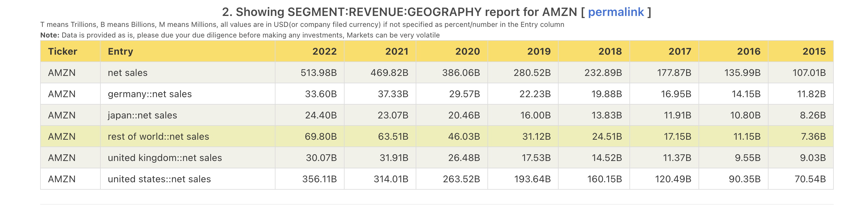Click United States 314.01B value

(x=391, y=179)
